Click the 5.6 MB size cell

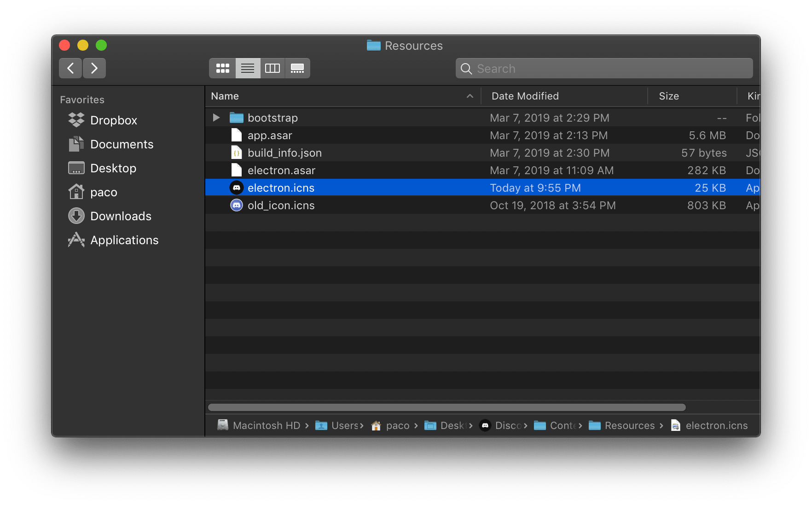[707, 135]
